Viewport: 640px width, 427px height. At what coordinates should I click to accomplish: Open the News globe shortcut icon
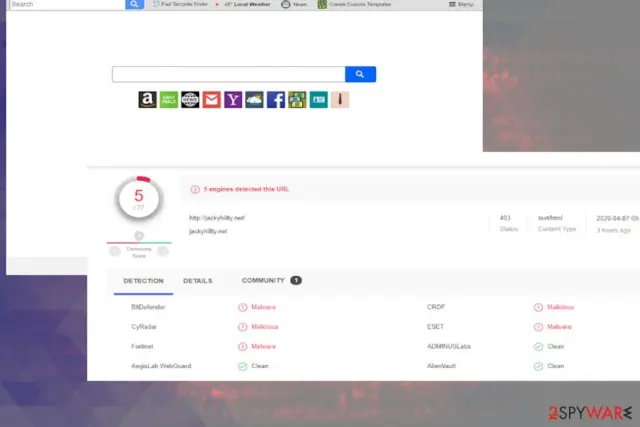[x=190, y=100]
